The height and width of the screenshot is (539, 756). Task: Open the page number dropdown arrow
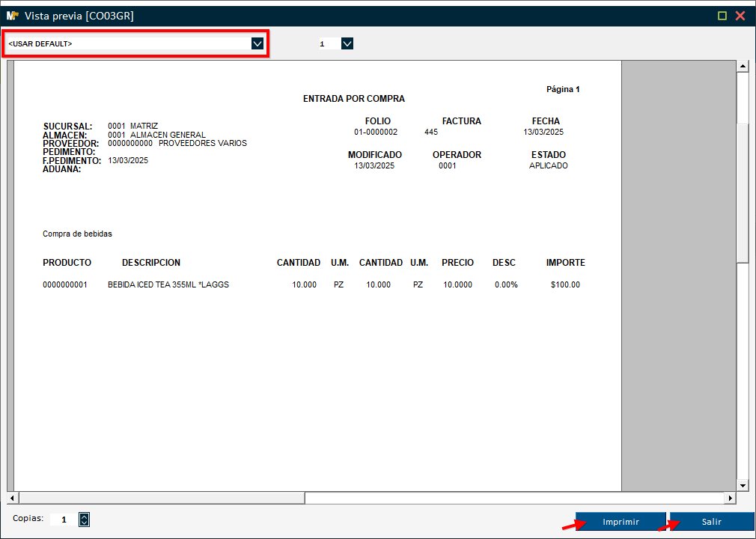(347, 44)
